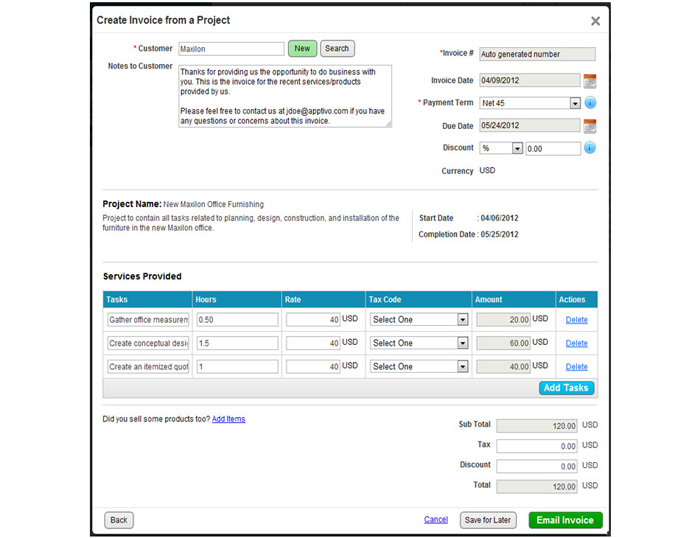Click the Save for Later button
Image resolution: width=700 pixels, height=538 pixels.
(487, 520)
